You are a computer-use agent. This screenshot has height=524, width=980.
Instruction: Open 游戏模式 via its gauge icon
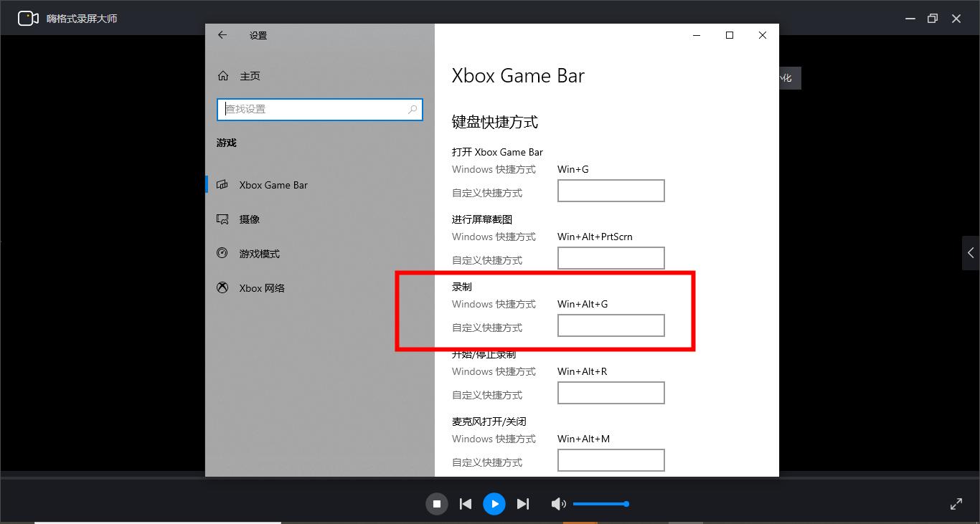pyautogui.click(x=223, y=253)
